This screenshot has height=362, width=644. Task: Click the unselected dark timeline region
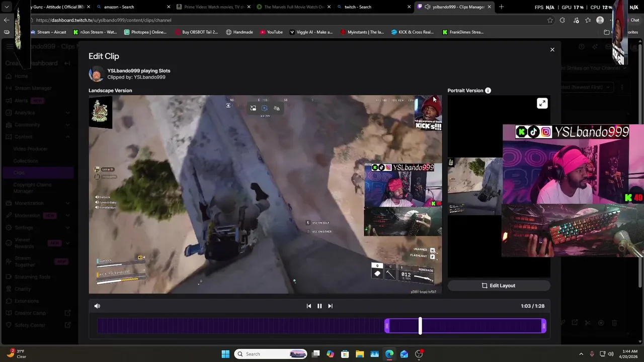(x=240, y=326)
